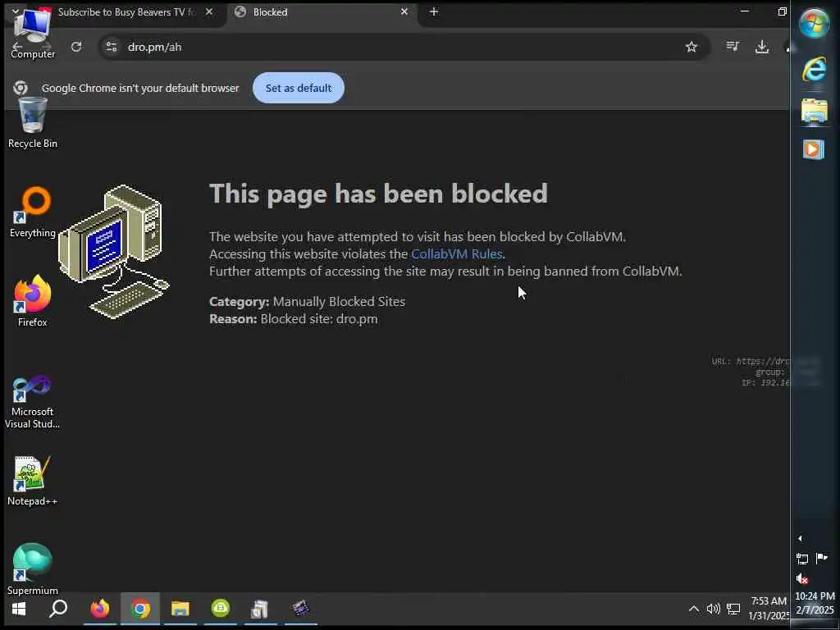Image resolution: width=840 pixels, height=630 pixels.
Task: Select the Supermium desktop shortcut
Action: (33, 569)
